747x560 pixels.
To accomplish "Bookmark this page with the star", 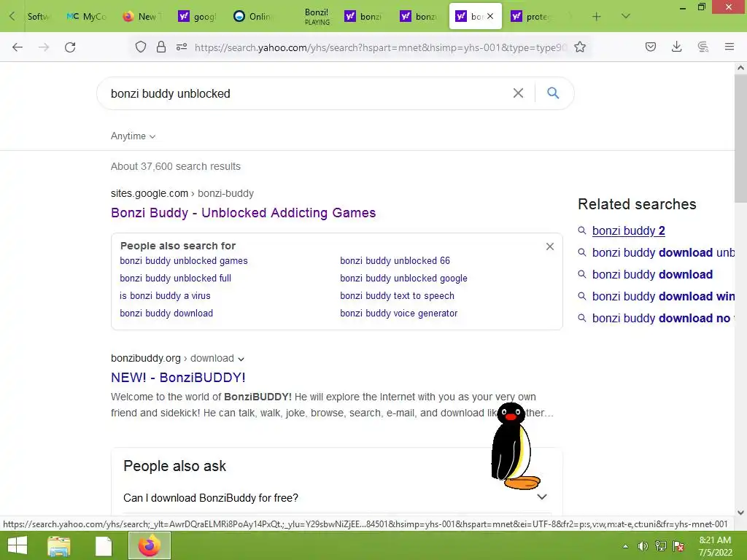I will [x=580, y=47].
